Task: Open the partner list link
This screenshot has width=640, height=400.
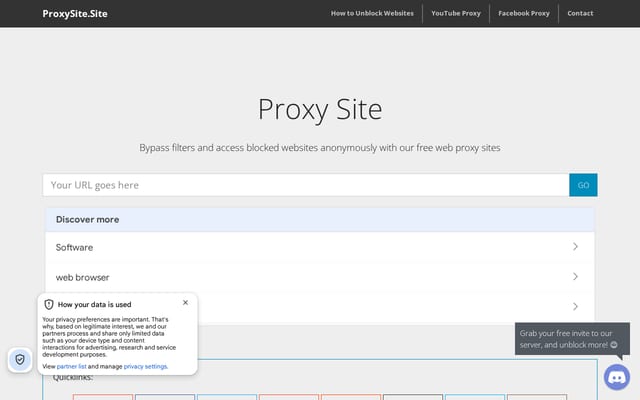Action: pos(71,367)
